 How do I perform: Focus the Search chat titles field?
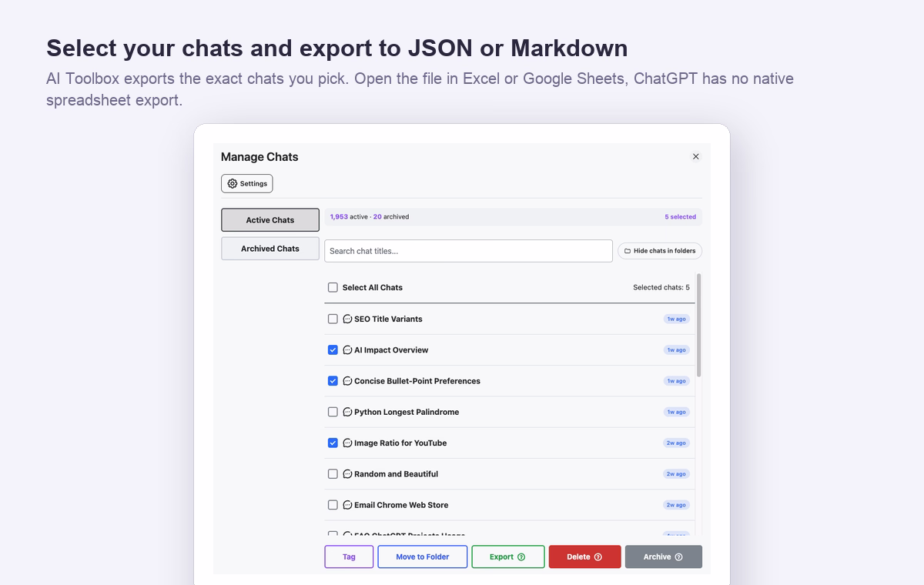[x=468, y=251]
